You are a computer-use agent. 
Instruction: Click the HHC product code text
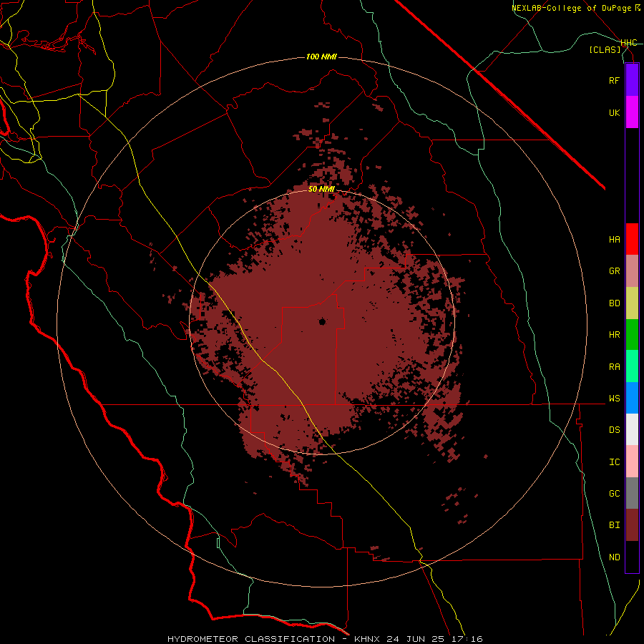click(628, 43)
